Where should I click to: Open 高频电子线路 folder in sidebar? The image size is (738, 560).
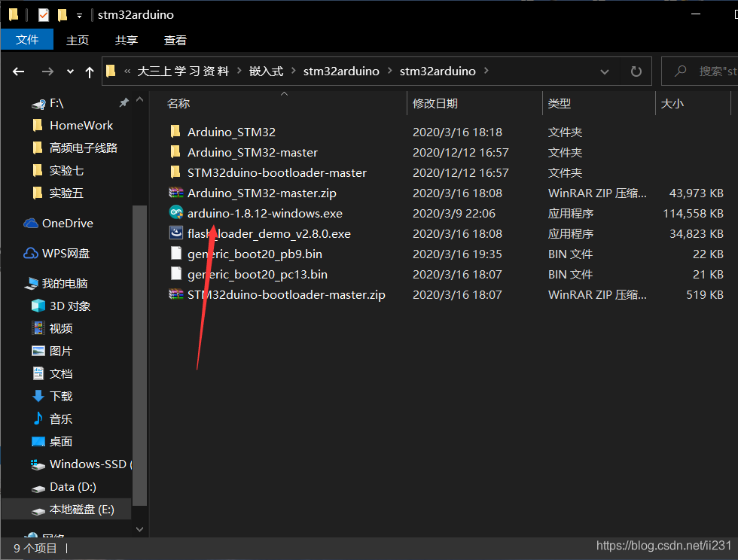(x=84, y=148)
